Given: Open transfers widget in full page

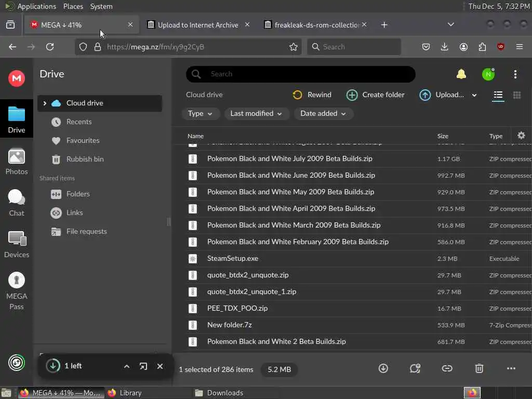Looking at the screenshot, I should tap(143, 366).
